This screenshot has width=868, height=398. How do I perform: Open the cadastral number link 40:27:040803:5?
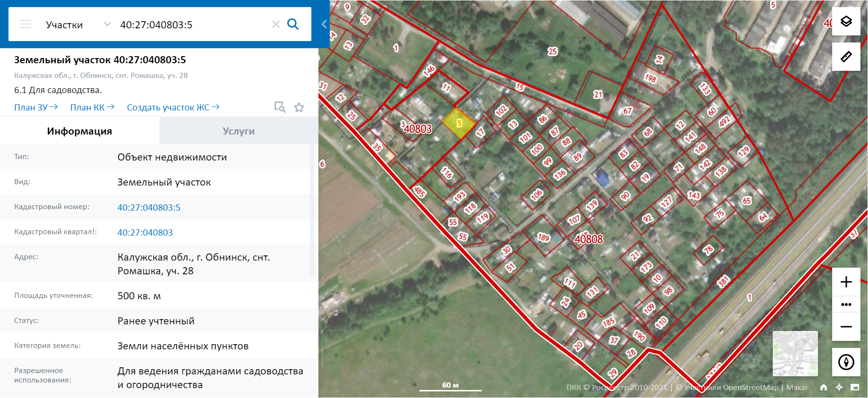(149, 207)
